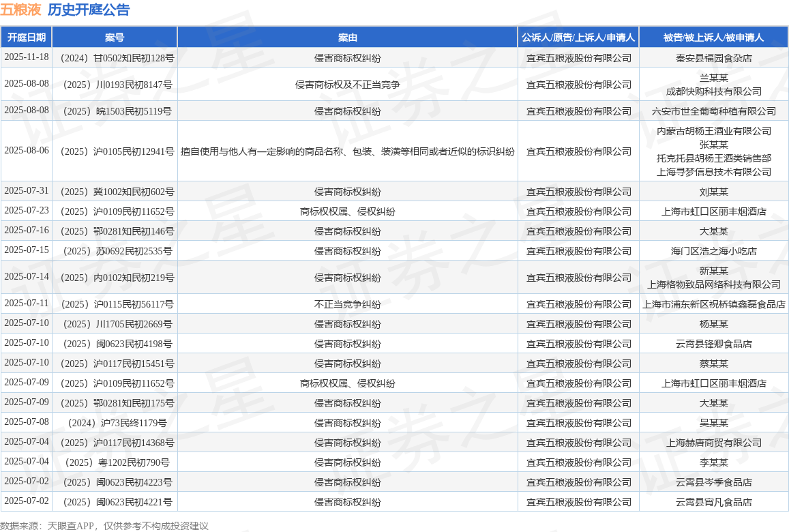Screen dimensions: 789x532
Task: Select case number (2025)内0102知民初219号
Action: pyautogui.click(x=117, y=278)
